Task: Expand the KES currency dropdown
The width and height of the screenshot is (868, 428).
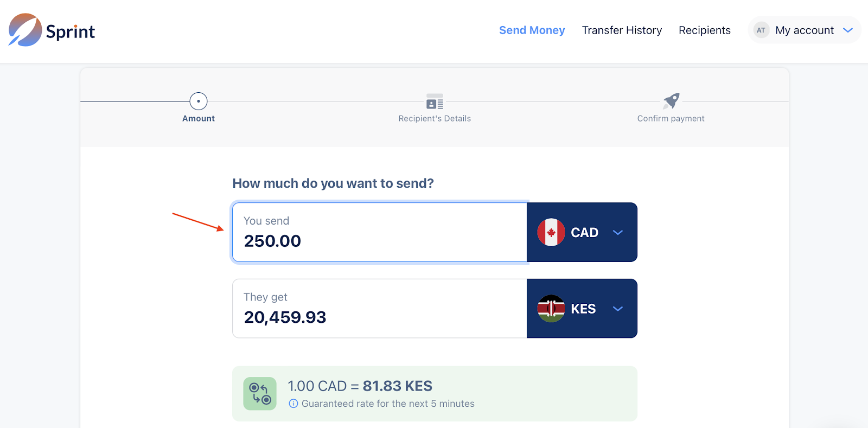Action: click(x=617, y=309)
